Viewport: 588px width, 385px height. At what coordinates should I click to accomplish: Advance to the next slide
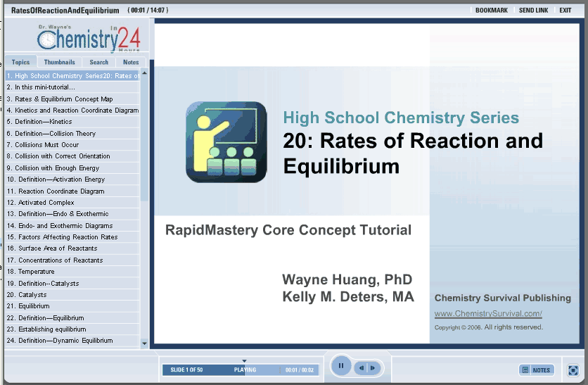pos(373,367)
